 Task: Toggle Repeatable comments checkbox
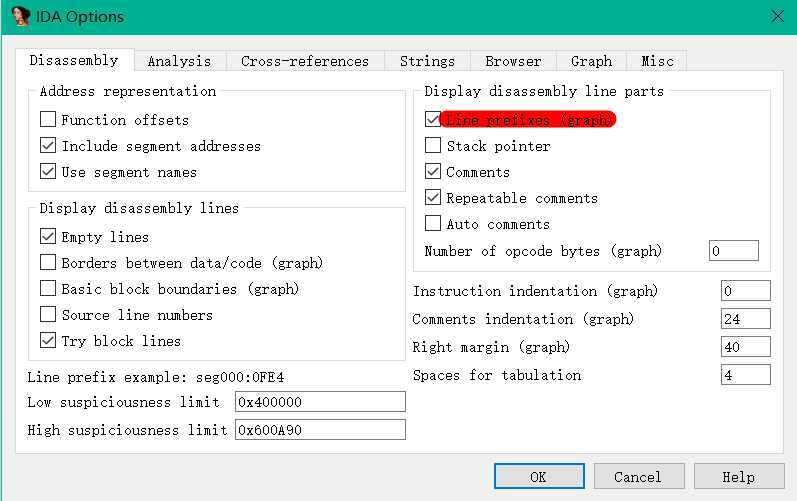tap(433, 197)
